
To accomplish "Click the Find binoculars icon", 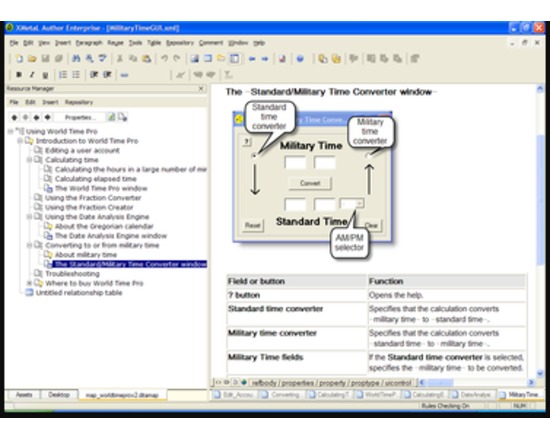I will tap(76, 59).
